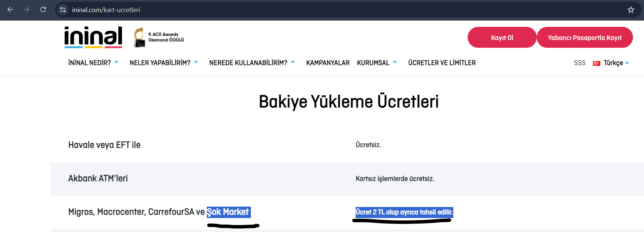Open the SSS link

point(579,63)
